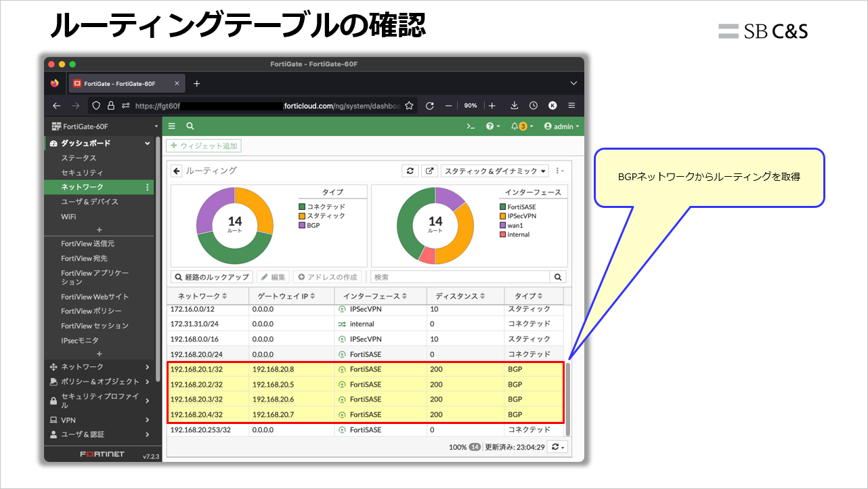Toggle internal legend red swatch
This screenshot has height=489, width=868.
pyautogui.click(x=503, y=235)
